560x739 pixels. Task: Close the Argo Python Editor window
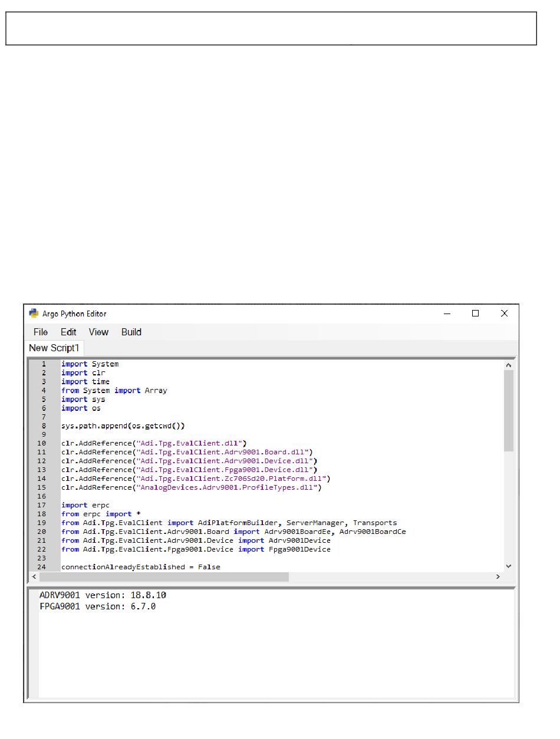pos(504,314)
